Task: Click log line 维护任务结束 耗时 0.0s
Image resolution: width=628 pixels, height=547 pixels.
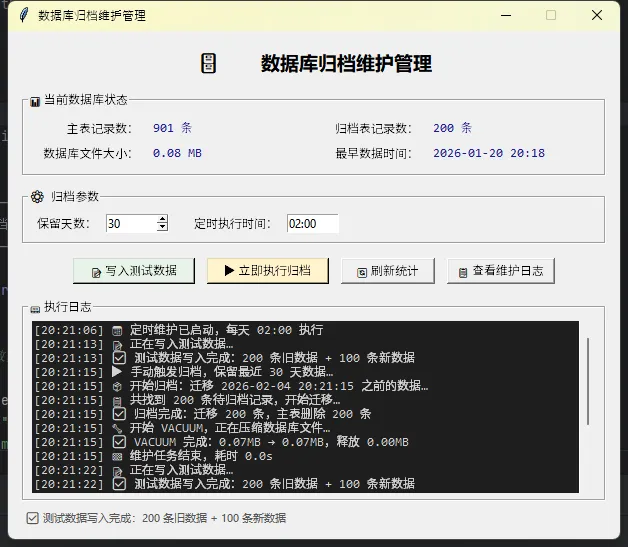Action: tap(153, 456)
